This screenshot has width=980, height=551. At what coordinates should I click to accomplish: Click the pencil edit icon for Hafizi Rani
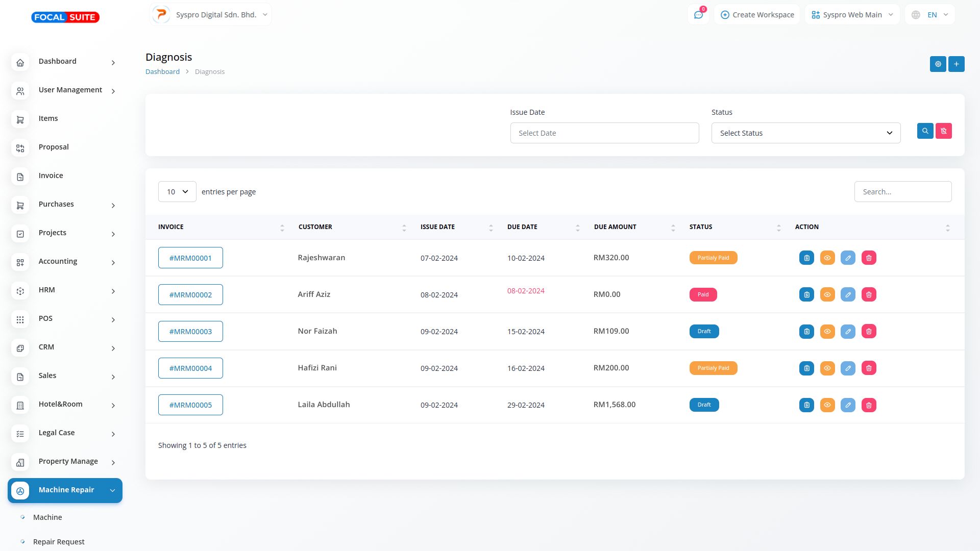848,368
